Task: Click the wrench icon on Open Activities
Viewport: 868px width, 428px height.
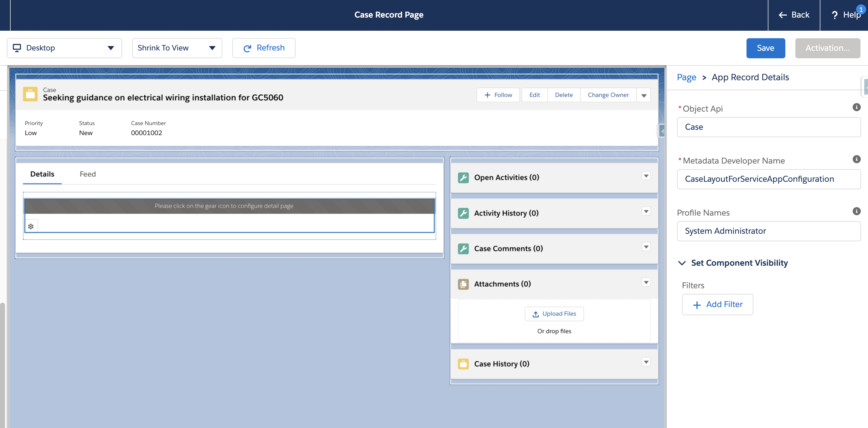Action: click(x=464, y=177)
